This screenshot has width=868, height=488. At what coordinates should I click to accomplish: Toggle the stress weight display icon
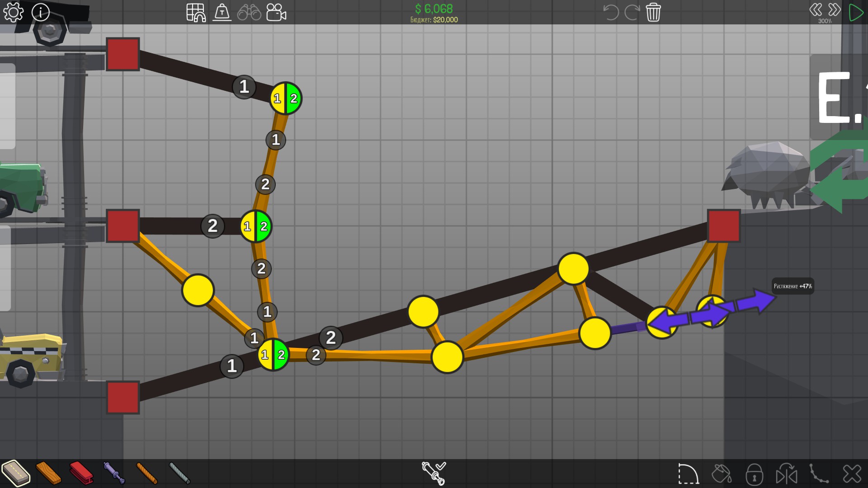[x=222, y=12]
